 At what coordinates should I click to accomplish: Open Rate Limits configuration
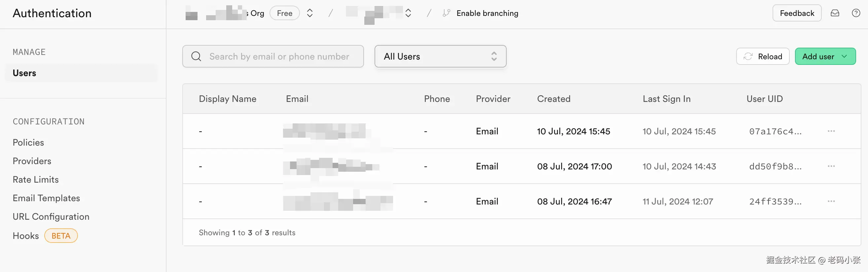click(36, 180)
